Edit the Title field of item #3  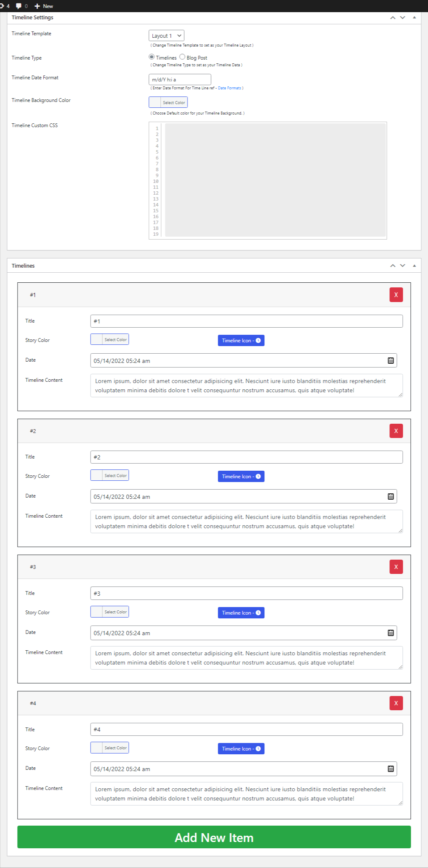pos(246,593)
